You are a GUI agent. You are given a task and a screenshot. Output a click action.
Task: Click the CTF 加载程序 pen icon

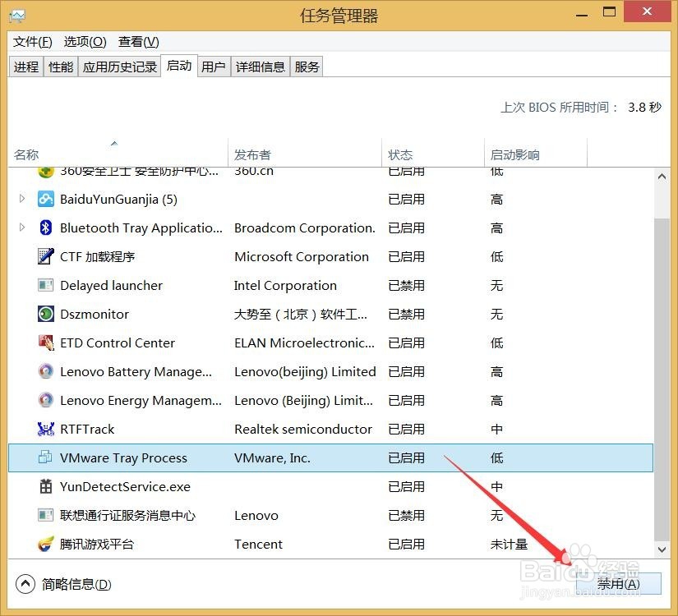pos(46,256)
